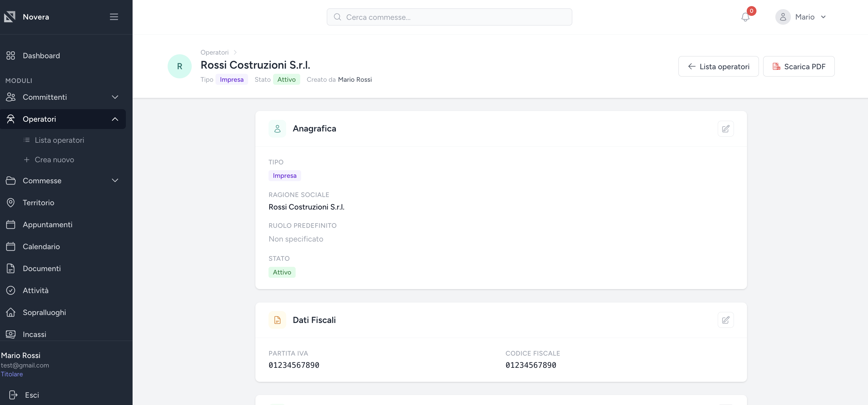Click the test@gmail.com email in sidebar
This screenshot has width=868, height=405.
point(25,365)
